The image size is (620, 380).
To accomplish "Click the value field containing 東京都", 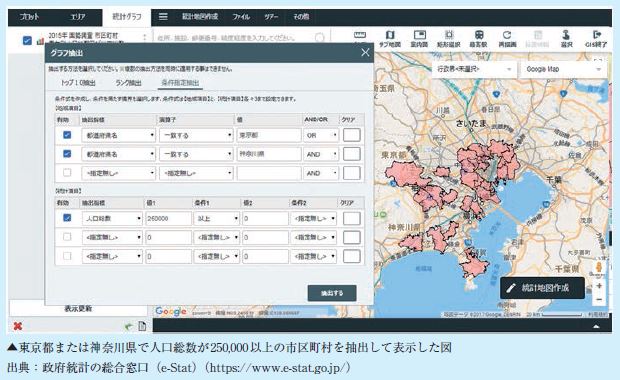I will click(268, 135).
